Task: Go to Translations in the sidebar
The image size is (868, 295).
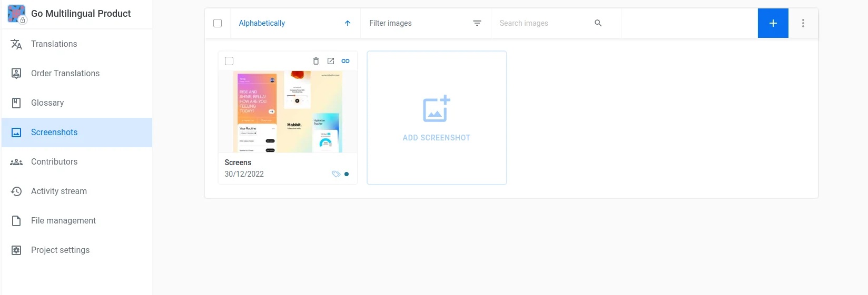Action: (x=54, y=44)
